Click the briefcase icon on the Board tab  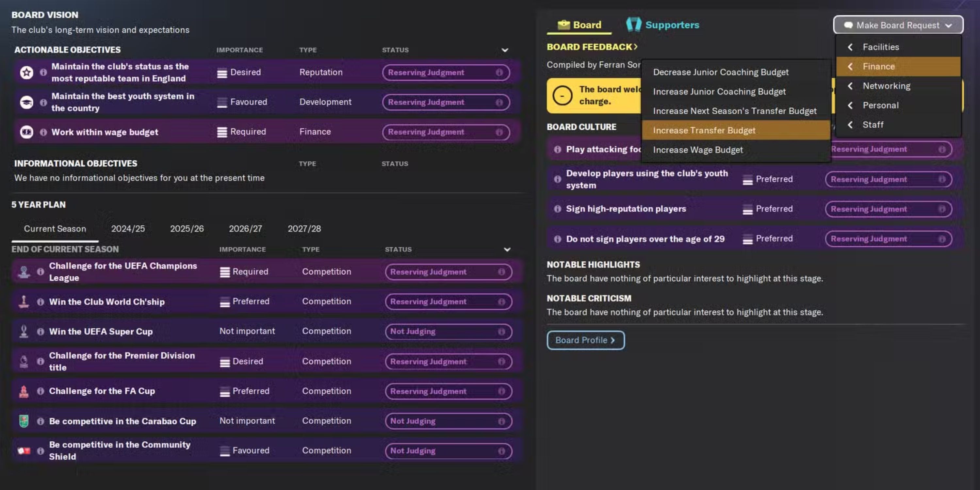click(x=564, y=25)
